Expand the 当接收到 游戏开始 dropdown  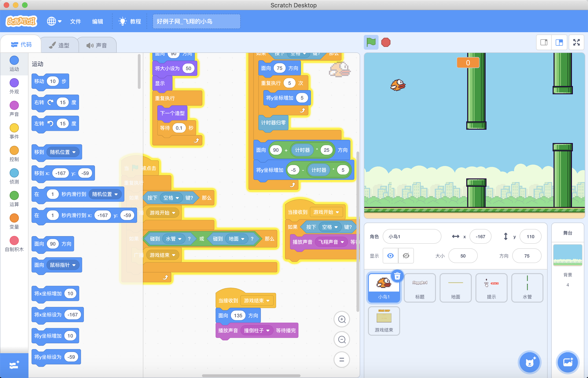click(326, 212)
